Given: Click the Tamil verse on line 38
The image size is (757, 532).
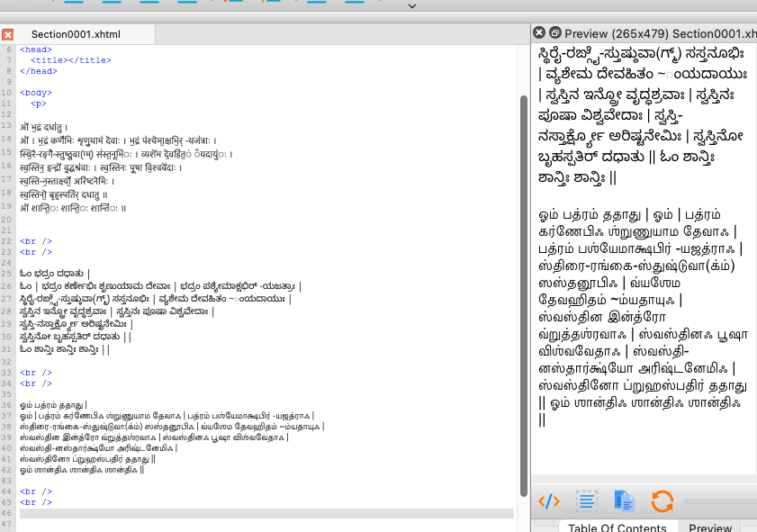Looking at the screenshot, I should coord(172,427).
